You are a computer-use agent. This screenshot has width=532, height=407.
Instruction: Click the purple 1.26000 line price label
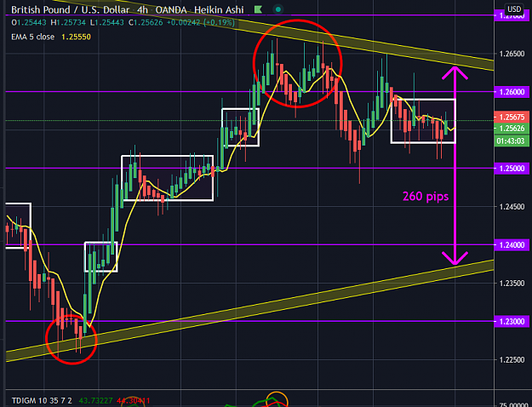[512, 92]
